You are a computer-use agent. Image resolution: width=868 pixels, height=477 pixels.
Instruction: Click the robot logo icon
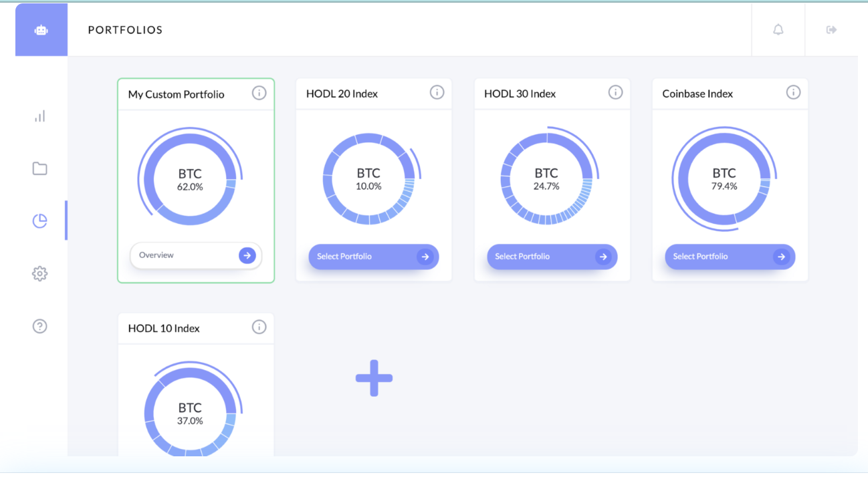click(41, 30)
